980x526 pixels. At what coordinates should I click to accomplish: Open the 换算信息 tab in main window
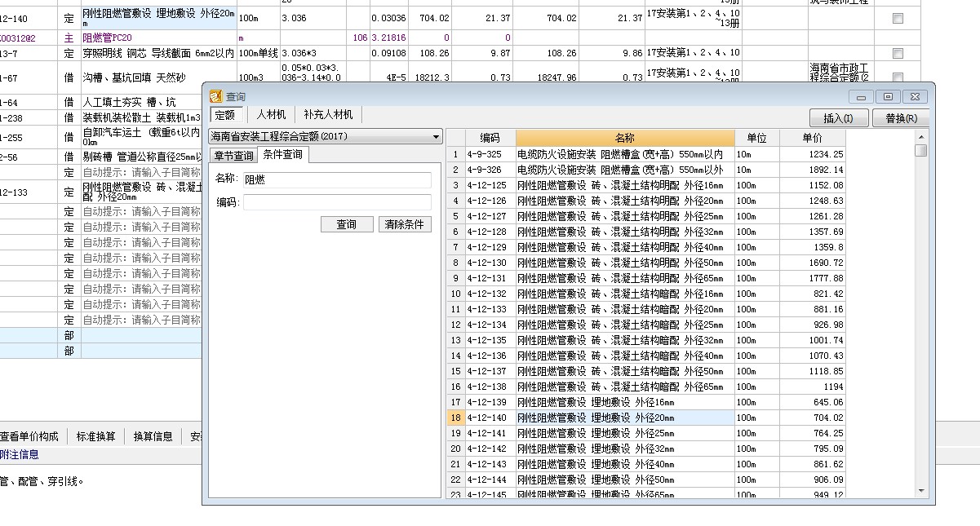point(153,436)
